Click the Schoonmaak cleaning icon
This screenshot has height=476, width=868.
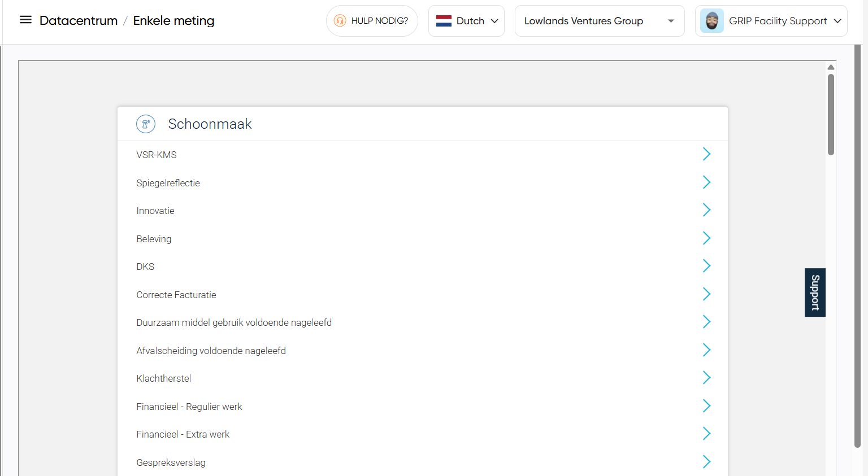click(146, 124)
